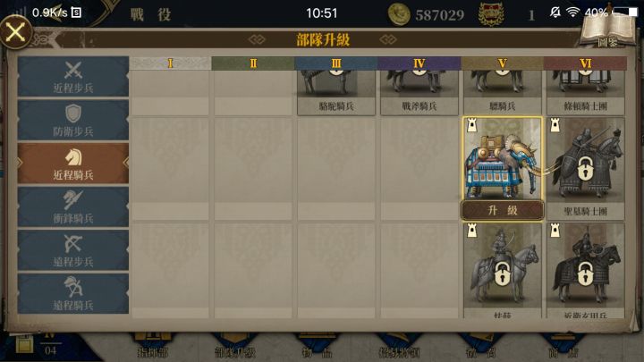Open the 駱駝騎兵 unit card
Image resolution: width=644 pixels, height=362 pixels.
336,93
